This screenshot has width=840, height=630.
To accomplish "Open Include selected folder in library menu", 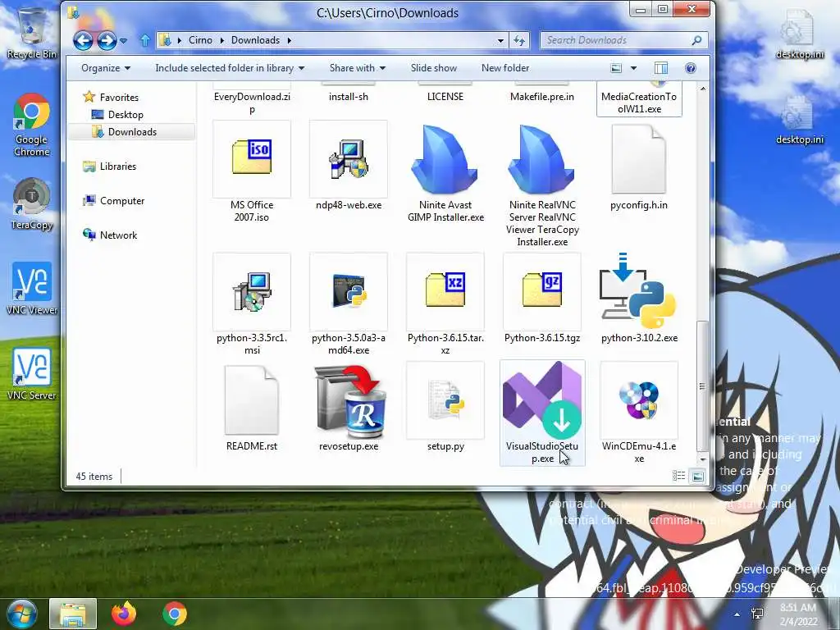I will (x=230, y=68).
